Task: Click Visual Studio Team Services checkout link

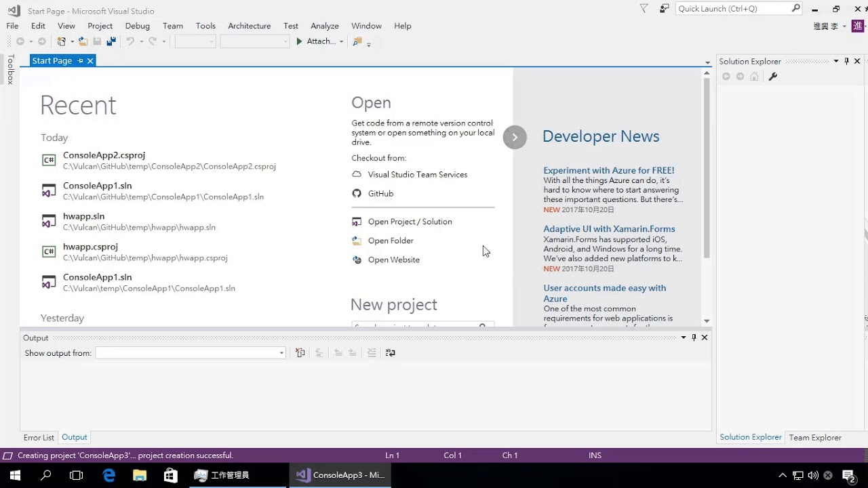Action: [x=418, y=175]
